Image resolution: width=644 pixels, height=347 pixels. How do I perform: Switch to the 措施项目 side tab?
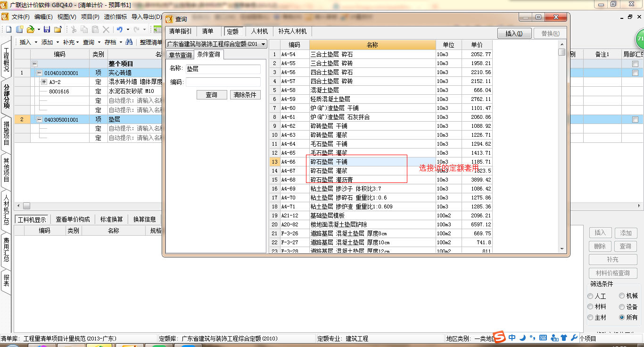[6, 133]
